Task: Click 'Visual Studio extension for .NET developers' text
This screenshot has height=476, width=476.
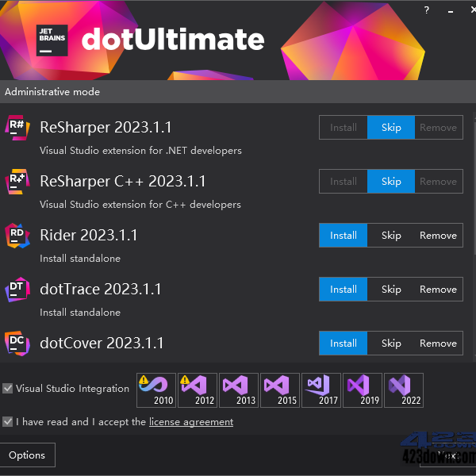Action: tap(140, 151)
